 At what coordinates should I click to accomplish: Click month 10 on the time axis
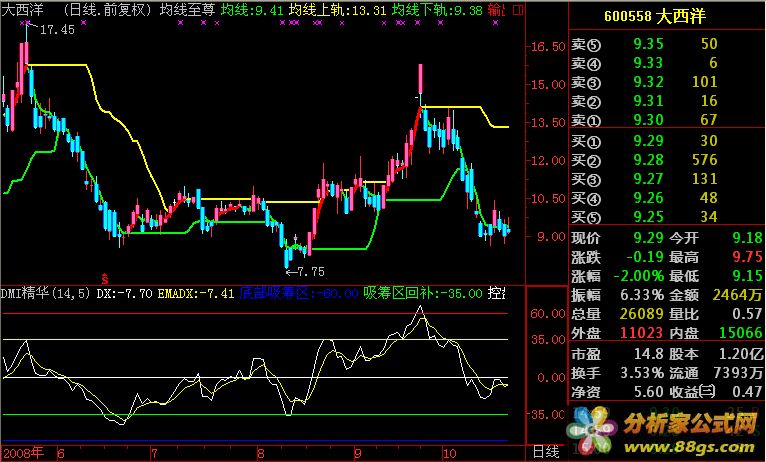tap(450, 454)
